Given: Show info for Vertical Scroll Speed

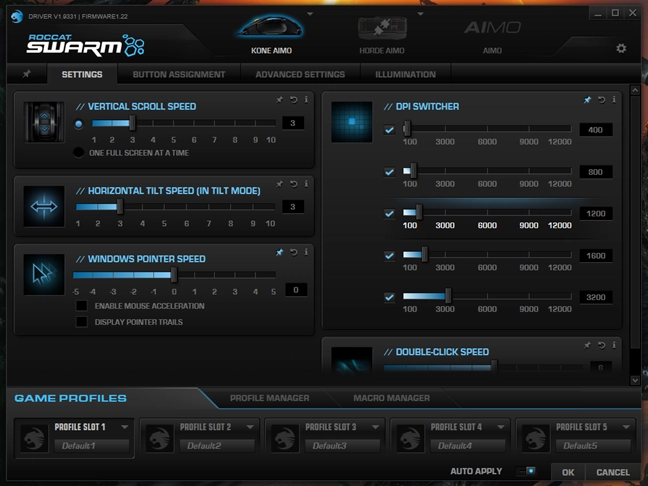Looking at the screenshot, I should tap(306, 100).
